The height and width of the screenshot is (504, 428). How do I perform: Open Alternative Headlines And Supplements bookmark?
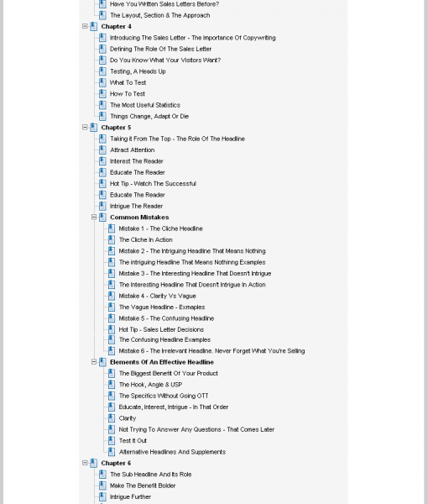(x=172, y=452)
